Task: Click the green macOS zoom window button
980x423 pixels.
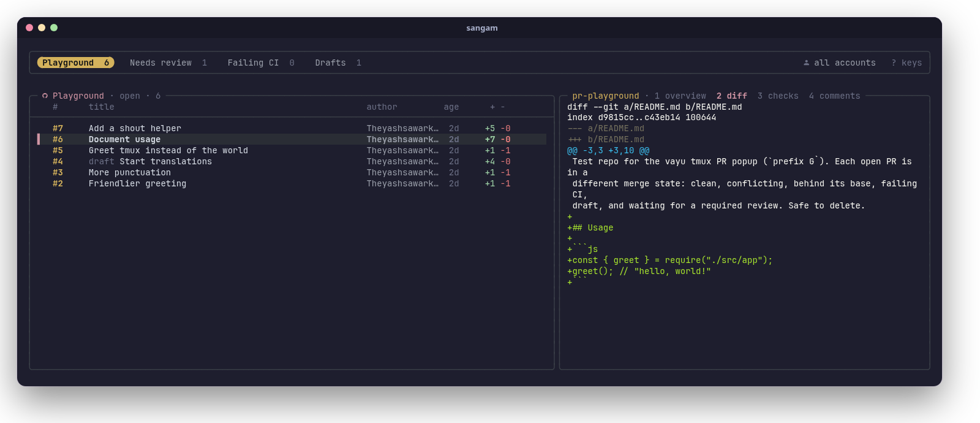Action: point(54,28)
